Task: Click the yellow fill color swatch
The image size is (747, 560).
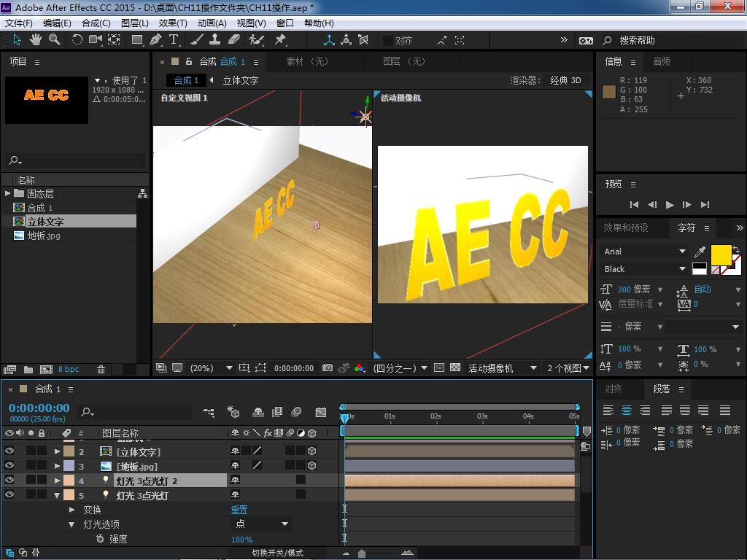Action: click(721, 254)
